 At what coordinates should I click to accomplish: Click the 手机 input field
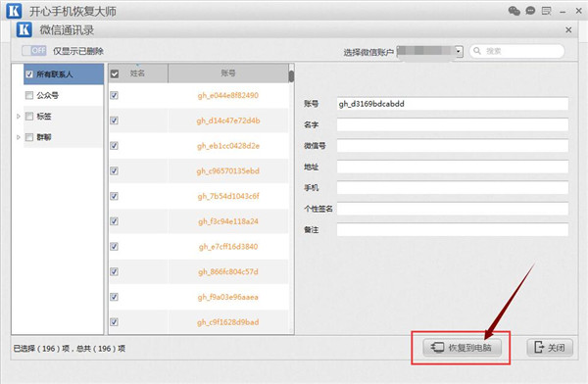[452, 187]
